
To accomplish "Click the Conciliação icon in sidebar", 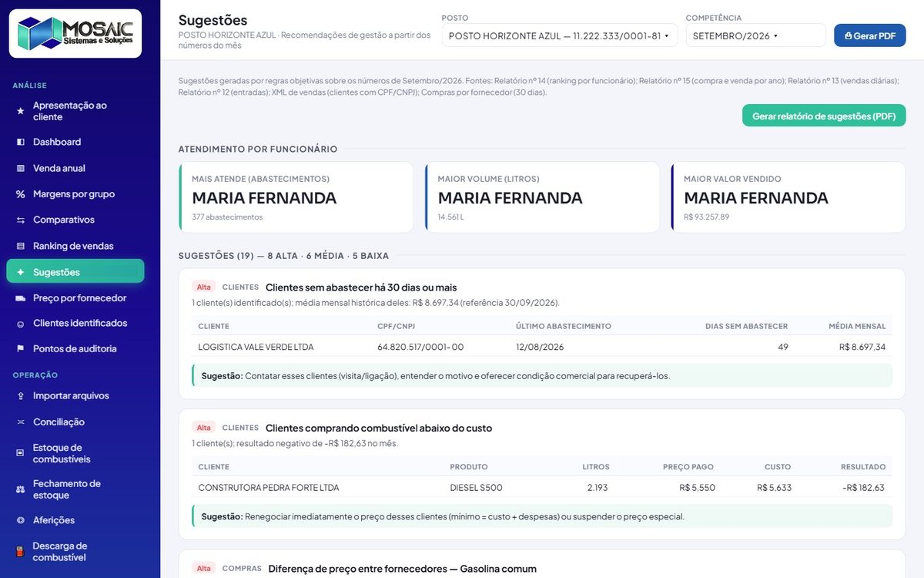I will (x=21, y=422).
